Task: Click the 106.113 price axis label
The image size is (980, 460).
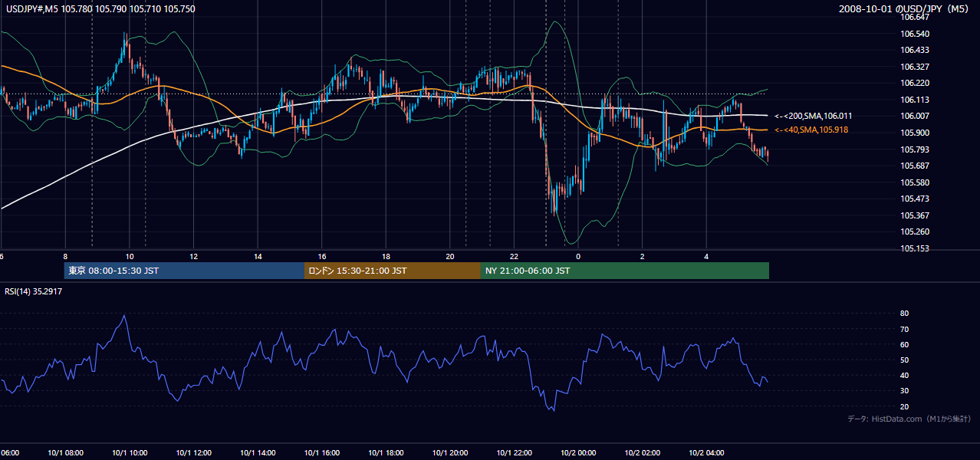Action: pos(916,100)
